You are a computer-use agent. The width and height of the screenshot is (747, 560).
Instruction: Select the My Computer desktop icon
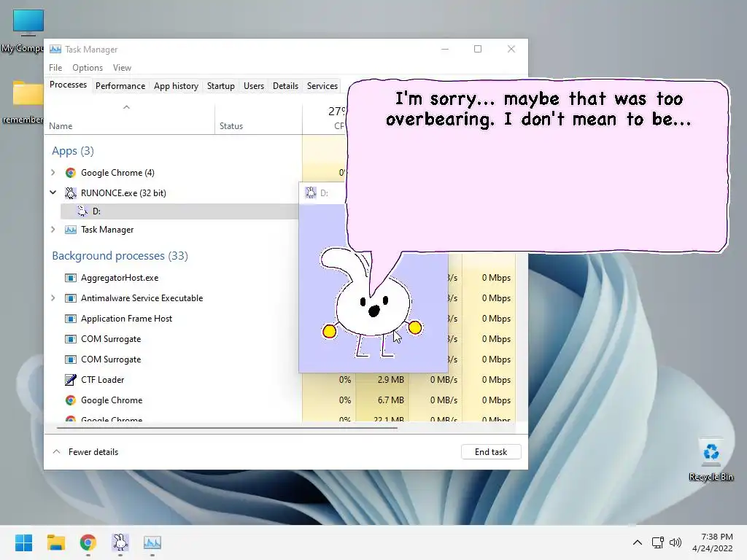coord(23,31)
